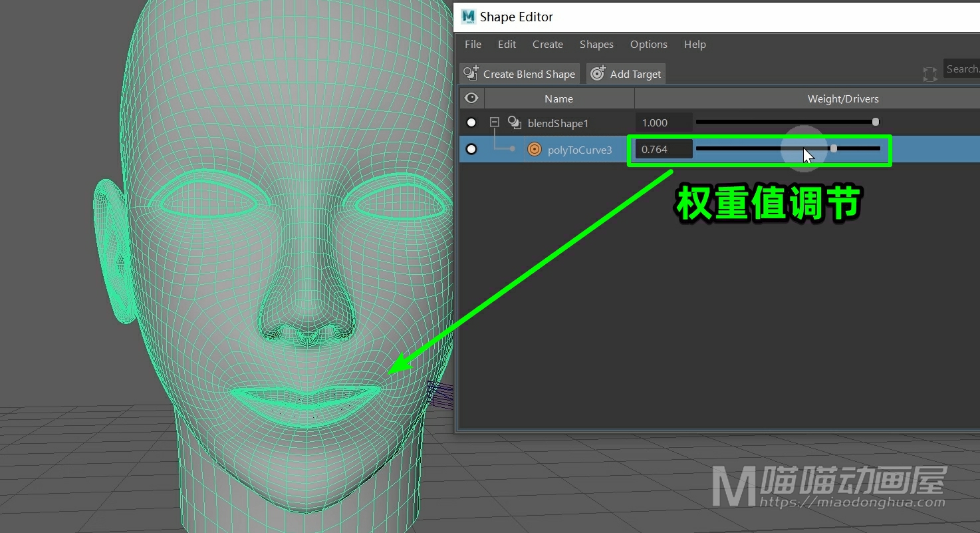Click the Create Blend Shape button
Viewport: 980px width, 533px height.
click(x=520, y=74)
